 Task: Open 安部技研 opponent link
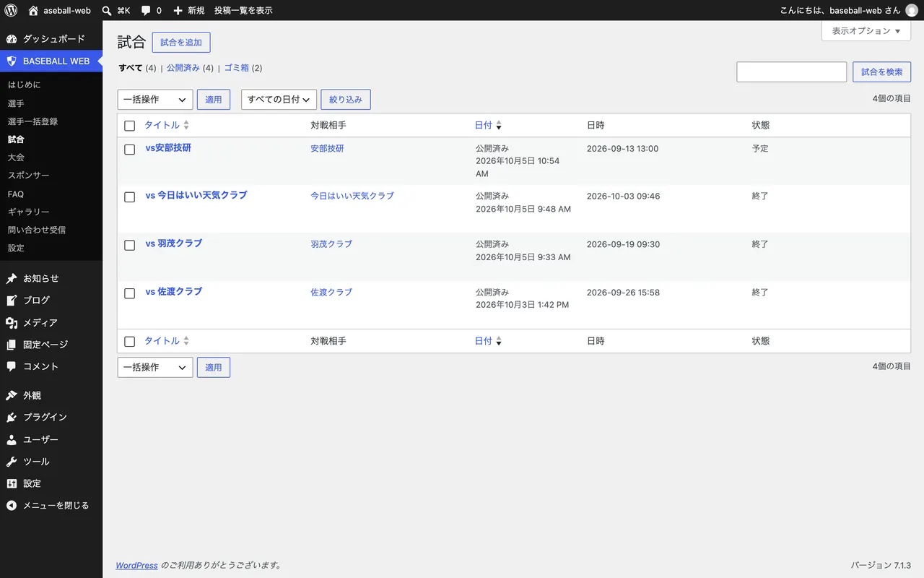[x=327, y=148]
